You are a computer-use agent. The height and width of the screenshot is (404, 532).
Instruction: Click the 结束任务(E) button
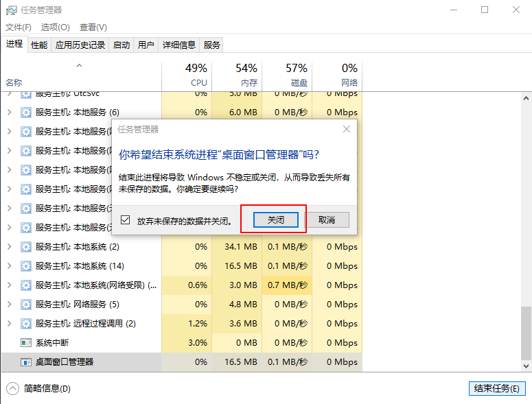point(496,388)
